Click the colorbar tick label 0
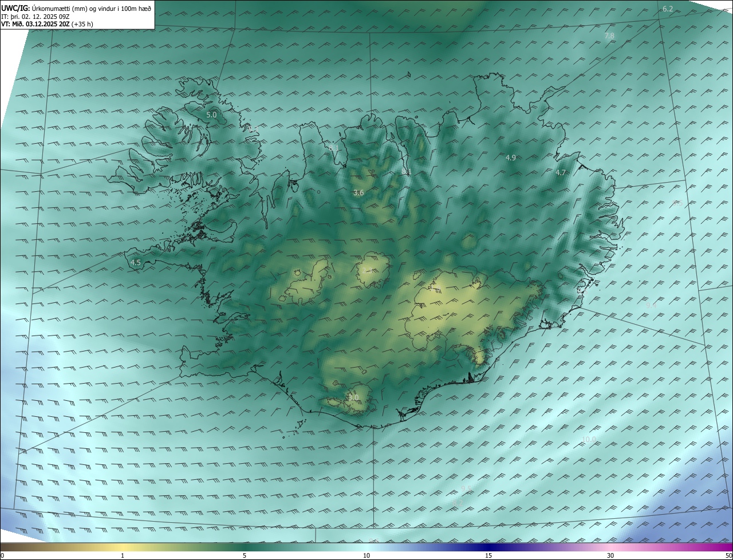This screenshot has width=733, height=560. coord(2,556)
